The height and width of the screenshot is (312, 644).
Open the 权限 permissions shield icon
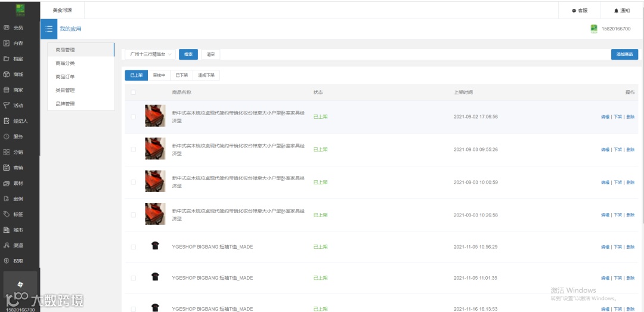pyautogui.click(x=6, y=261)
